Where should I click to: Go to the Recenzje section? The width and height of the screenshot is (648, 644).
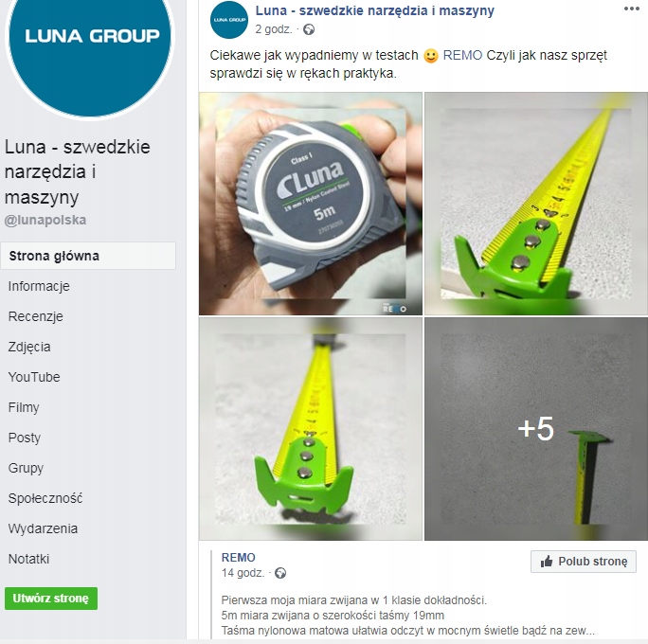(x=36, y=316)
